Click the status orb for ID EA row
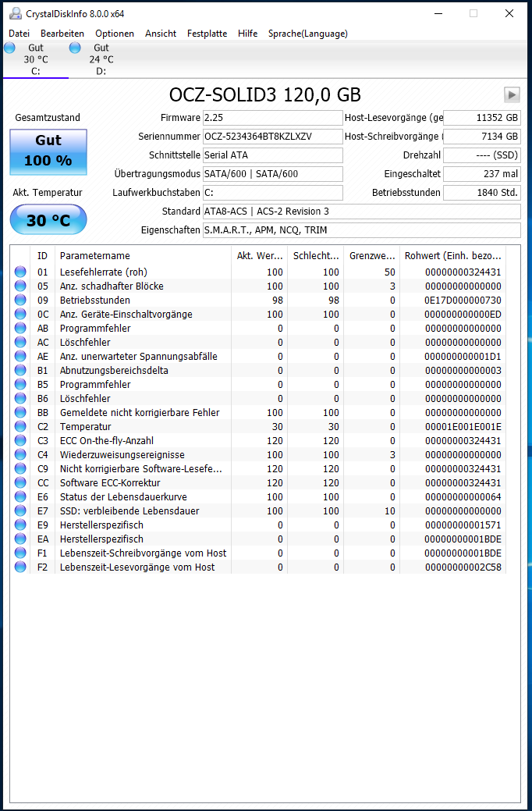The width and height of the screenshot is (532, 811). tap(20, 539)
